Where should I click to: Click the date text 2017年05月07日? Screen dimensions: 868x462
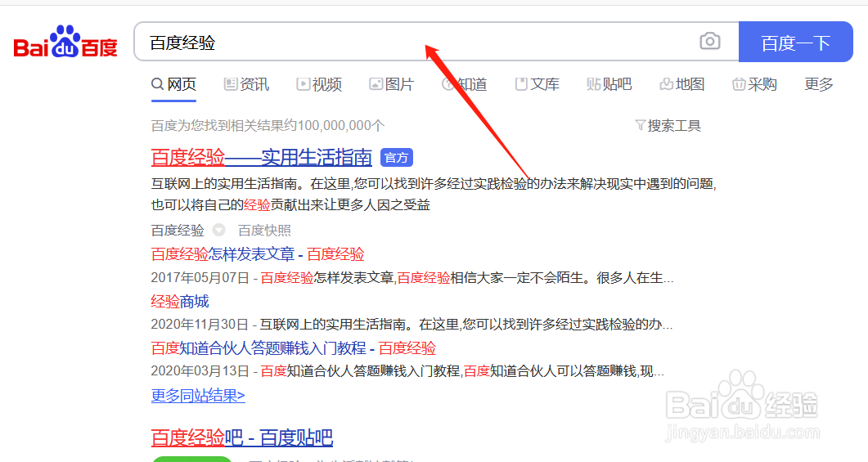click(200, 278)
